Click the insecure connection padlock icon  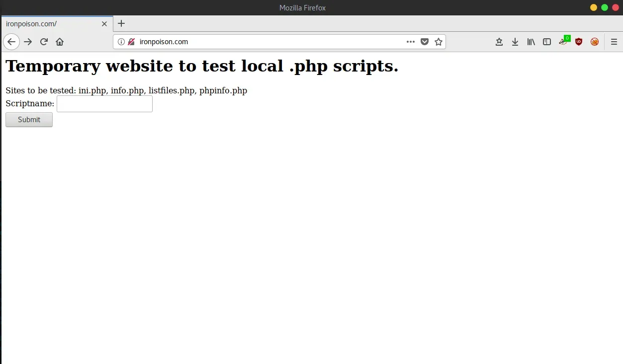point(131,42)
